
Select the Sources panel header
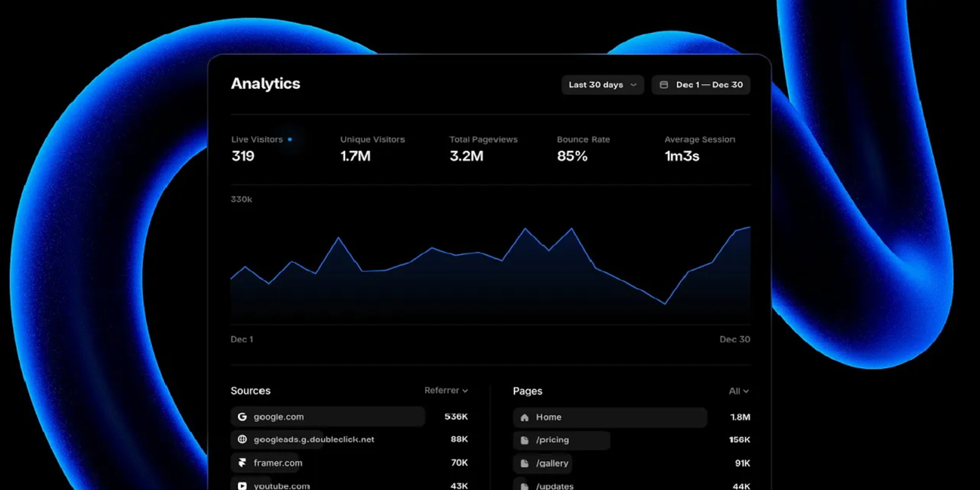coord(250,391)
